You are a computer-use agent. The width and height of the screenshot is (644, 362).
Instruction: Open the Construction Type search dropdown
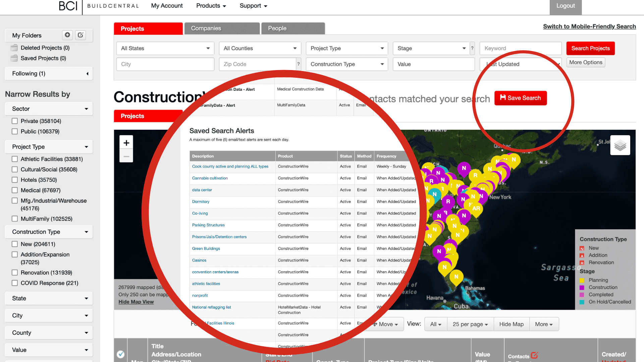[347, 64]
